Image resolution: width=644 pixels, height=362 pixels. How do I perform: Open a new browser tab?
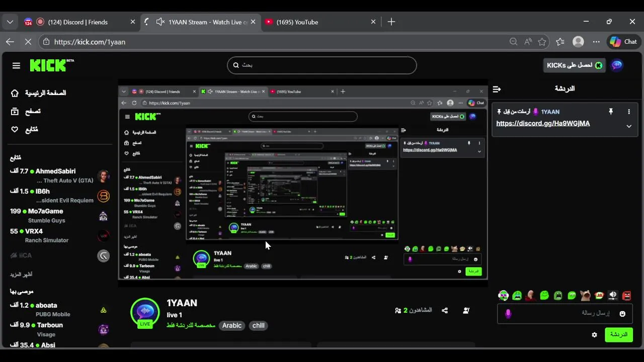(x=391, y=22)
